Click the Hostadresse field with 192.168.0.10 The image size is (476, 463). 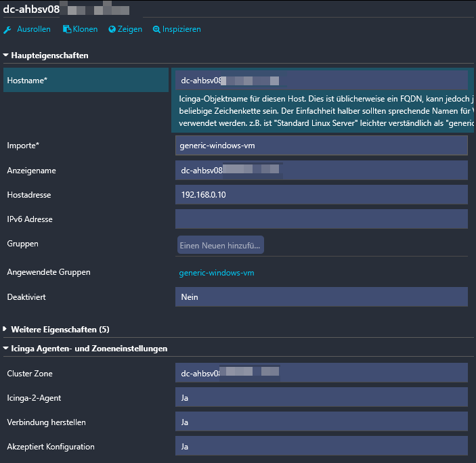point(321,195)
